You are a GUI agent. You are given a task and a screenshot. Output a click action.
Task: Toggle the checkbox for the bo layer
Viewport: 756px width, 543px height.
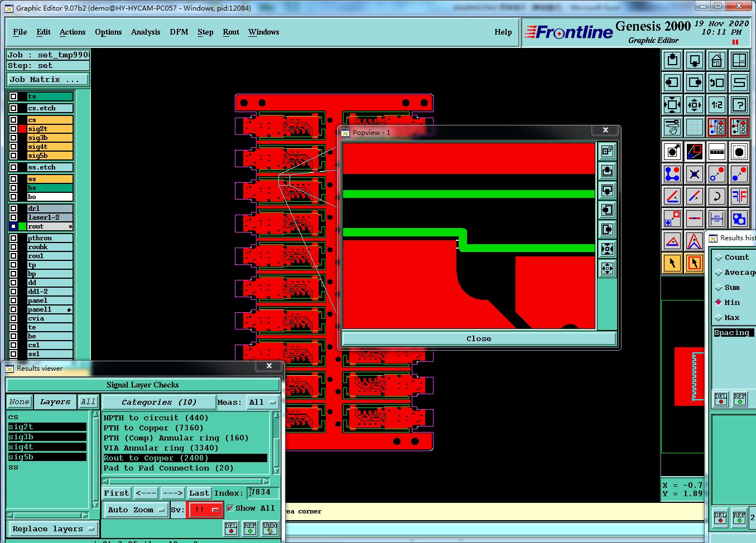(13, 197)
